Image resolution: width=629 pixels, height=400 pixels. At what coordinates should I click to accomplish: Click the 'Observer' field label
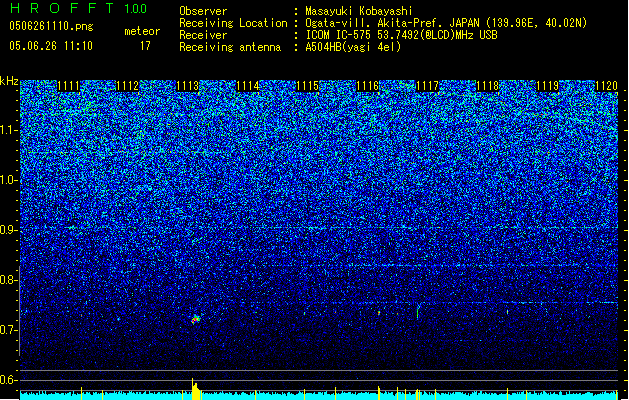click(203, 11)
